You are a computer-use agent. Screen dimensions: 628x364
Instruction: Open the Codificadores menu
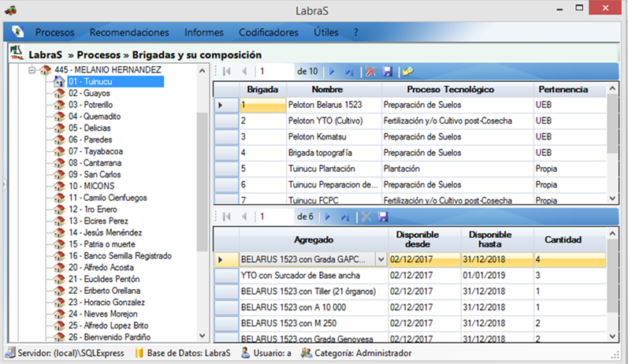[x=268, y=32]
